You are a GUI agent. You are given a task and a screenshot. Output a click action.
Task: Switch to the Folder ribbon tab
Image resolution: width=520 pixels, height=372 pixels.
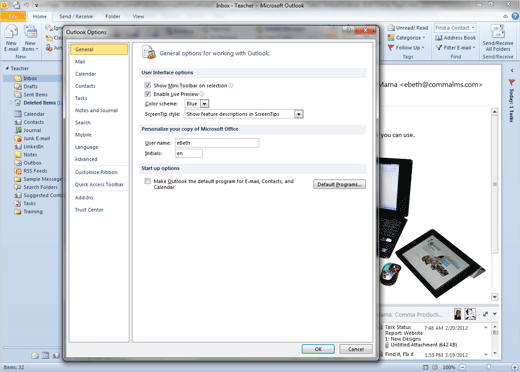tap(113, 16)
